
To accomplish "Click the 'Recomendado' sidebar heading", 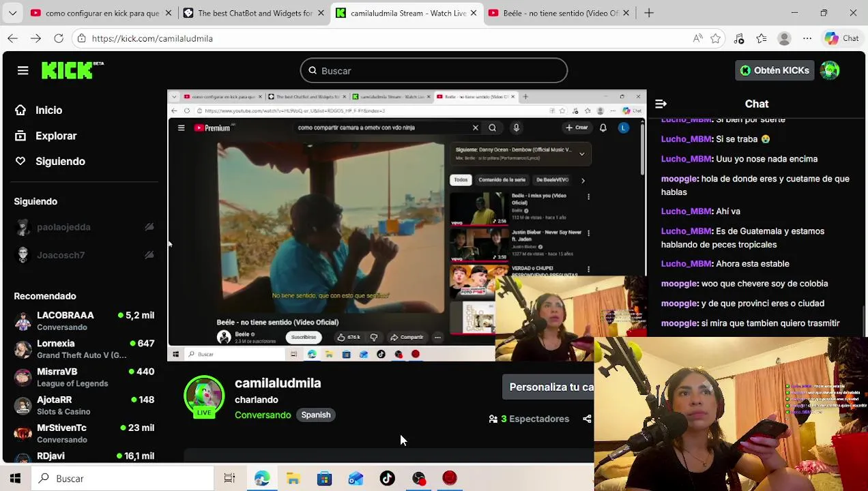I will [x=45, y=296].
